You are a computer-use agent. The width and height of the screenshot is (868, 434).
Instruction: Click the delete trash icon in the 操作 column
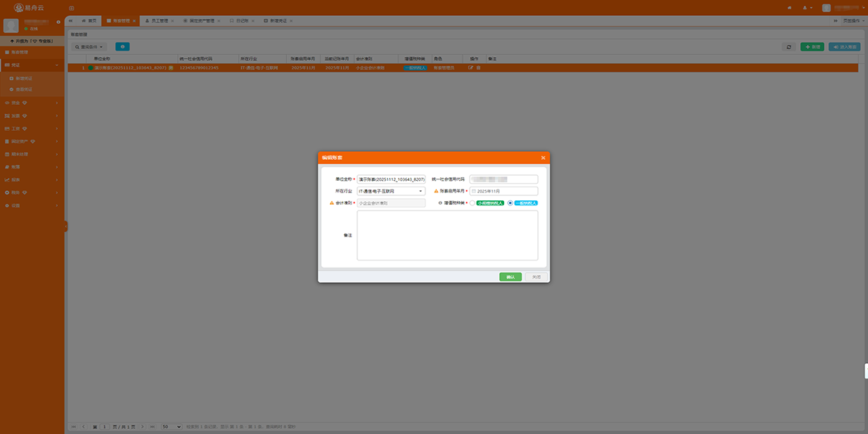pos(478,67)
